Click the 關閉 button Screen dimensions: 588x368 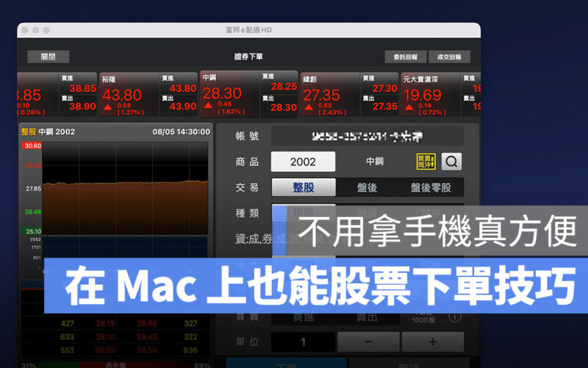pyautogui.click(x=49, y=57)
